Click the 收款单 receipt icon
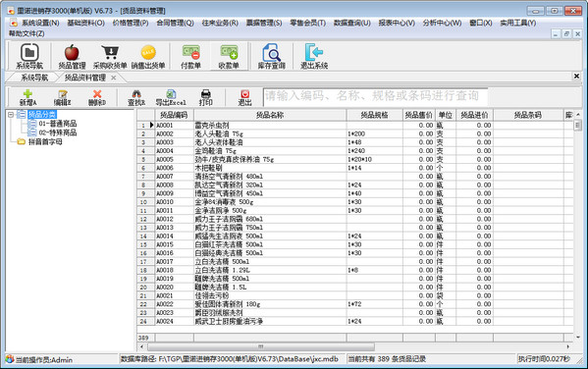This screenshot has width=588, height=369. pyautogui.click(x=229, y=56)
